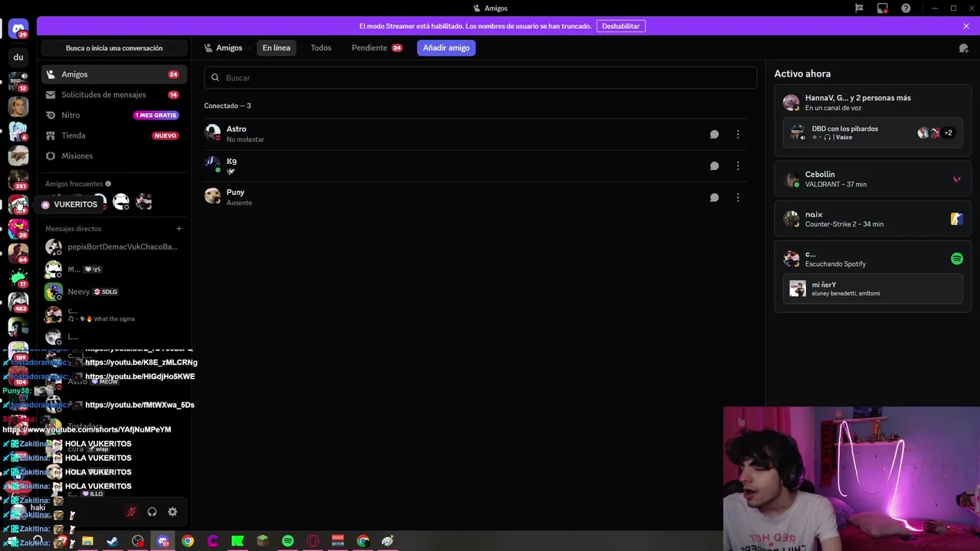This screenshot has width=980, height=551.
Task: Open the Quests flag icon in title bar
Action: pos(859,8)
